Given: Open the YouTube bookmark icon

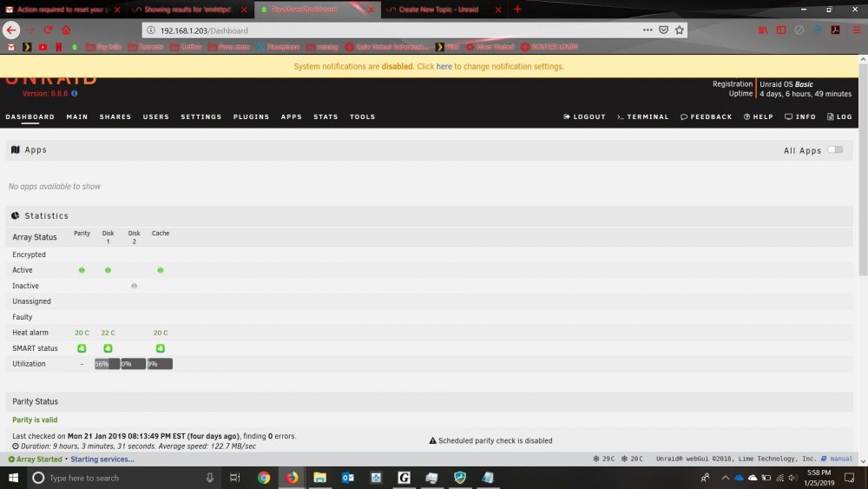Looking at the screenshot, I should [x=43, y=47].
